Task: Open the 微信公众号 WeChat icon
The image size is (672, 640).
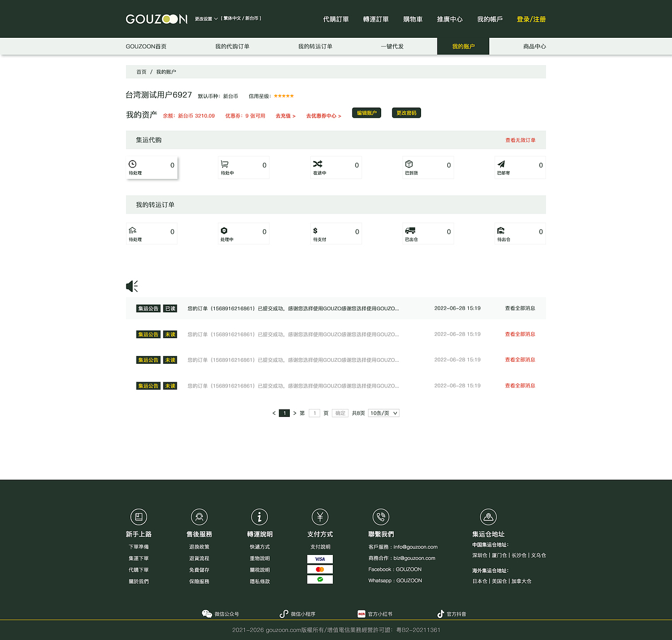Action: coord(207,614)
